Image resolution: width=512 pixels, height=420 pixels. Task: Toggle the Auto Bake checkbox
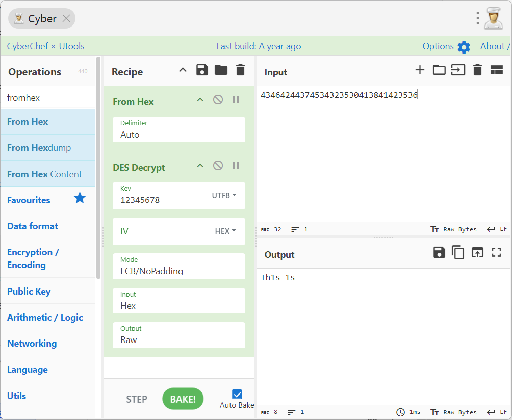pyautogui.click(x=237, y=394)
